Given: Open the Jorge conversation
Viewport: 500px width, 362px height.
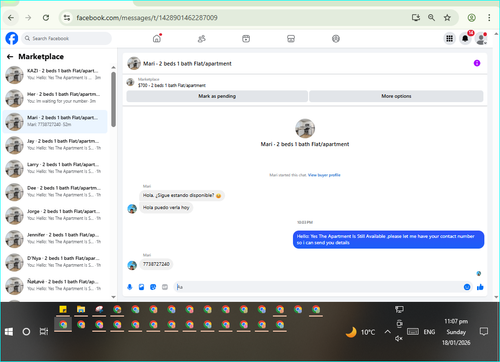Looking at the screenshot, I should (x=55, y=215).
